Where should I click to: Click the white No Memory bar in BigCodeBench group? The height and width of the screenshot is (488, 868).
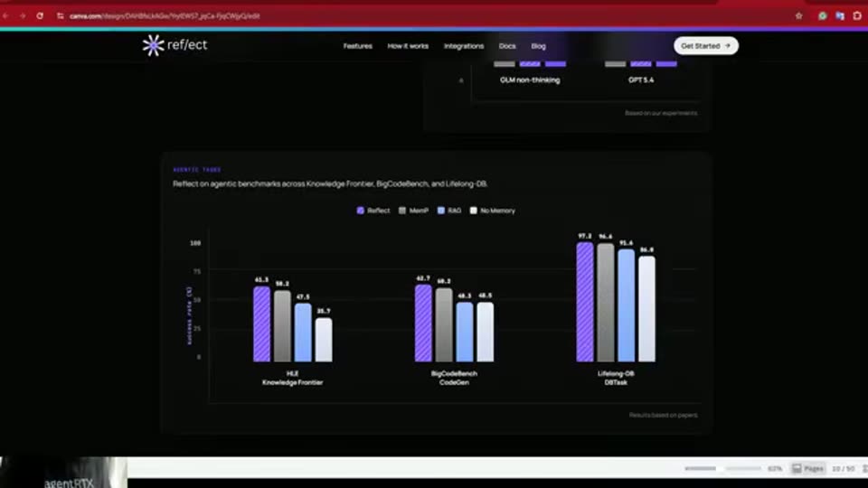click(x=486, y=333)
